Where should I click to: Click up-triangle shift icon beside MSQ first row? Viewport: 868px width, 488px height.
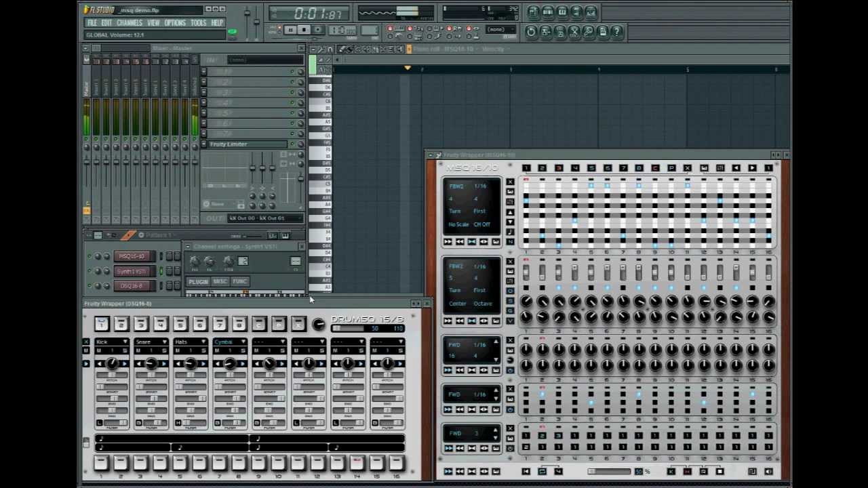pos(510,212)
